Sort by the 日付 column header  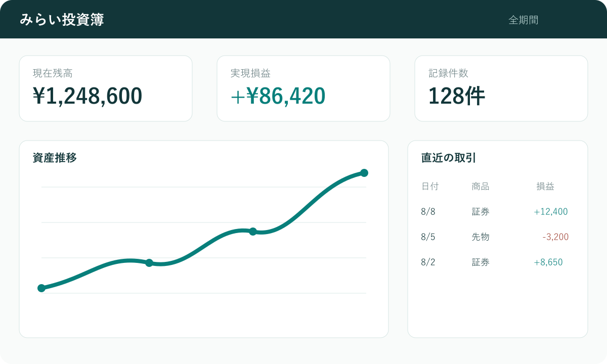[x=430, y=187]
